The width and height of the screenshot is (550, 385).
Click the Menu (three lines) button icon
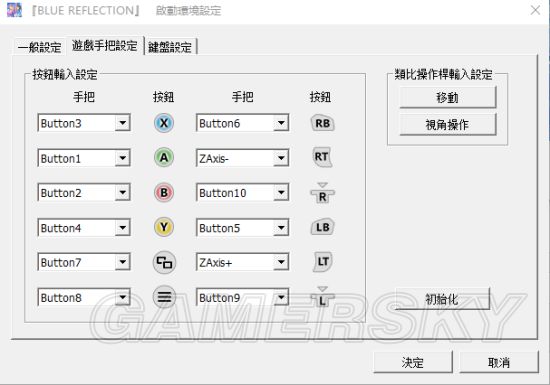point(164,297)
